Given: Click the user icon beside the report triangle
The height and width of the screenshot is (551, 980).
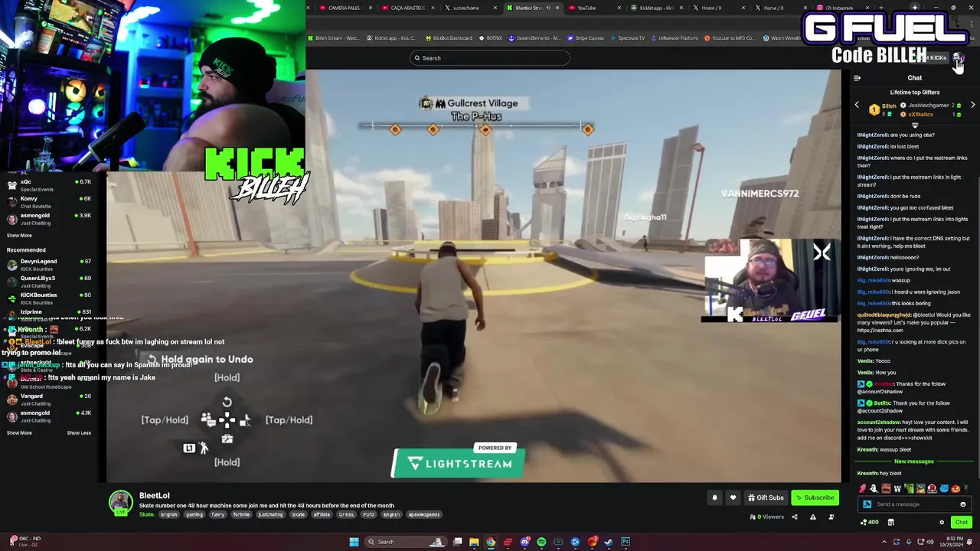Looking at the screenshot, I should click(x=831, y=517).
